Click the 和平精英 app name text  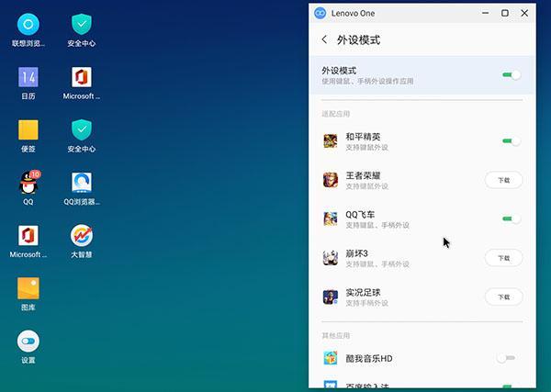[363, 136]
